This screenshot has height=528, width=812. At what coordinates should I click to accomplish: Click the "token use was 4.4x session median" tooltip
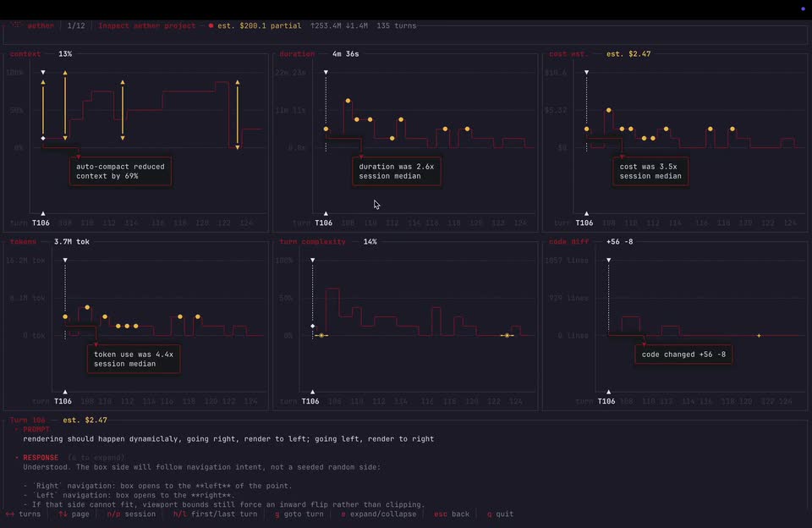pos(134,359)
